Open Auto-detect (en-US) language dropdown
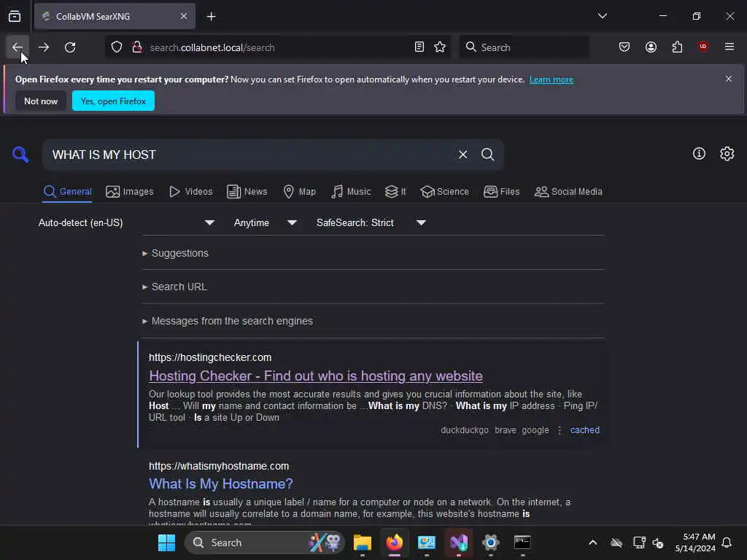 point(126,222)
